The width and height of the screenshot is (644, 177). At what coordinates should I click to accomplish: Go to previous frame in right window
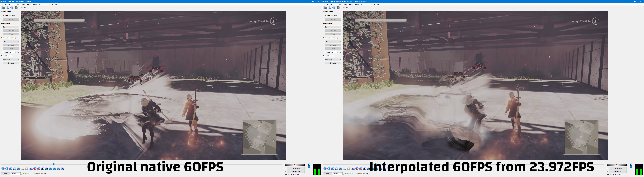pyautogui.click(x=329, y=169)
